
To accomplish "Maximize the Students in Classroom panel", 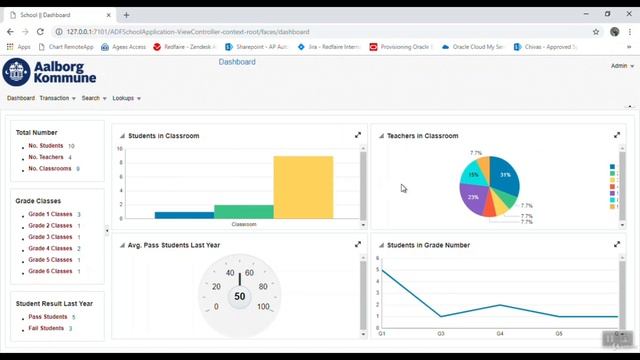I will [x=358, y=135].
